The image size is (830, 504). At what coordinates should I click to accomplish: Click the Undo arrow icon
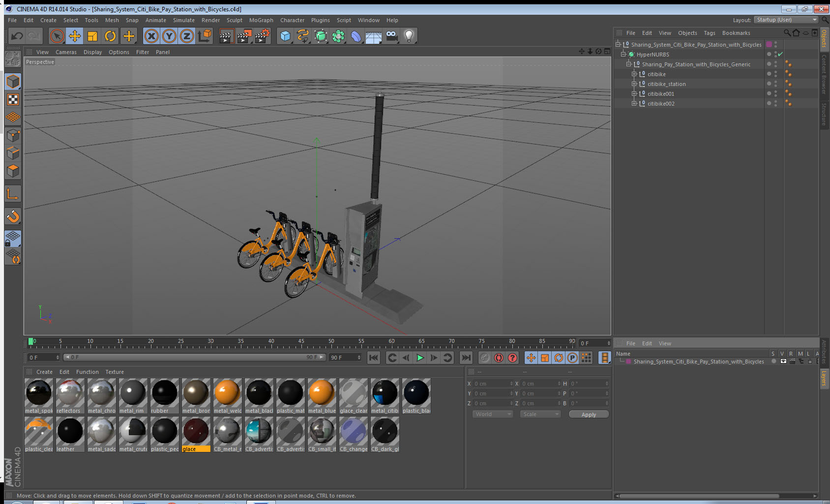click(x=17, y=36)
